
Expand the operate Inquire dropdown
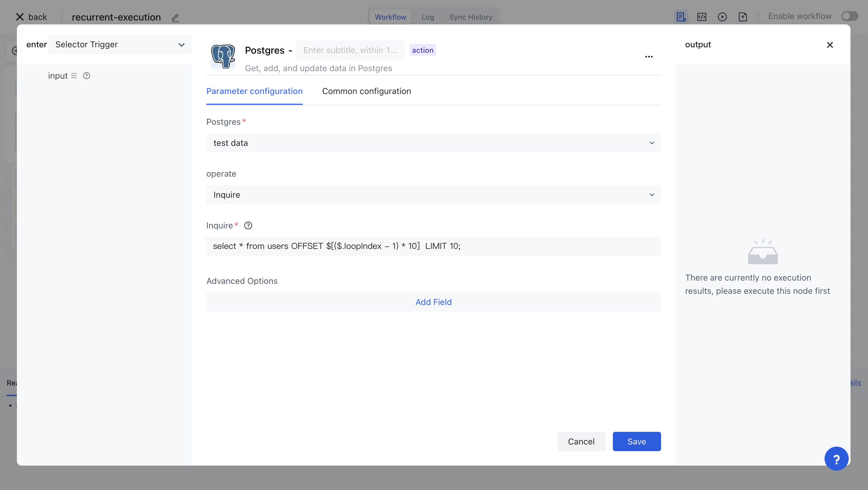point(433,195)
